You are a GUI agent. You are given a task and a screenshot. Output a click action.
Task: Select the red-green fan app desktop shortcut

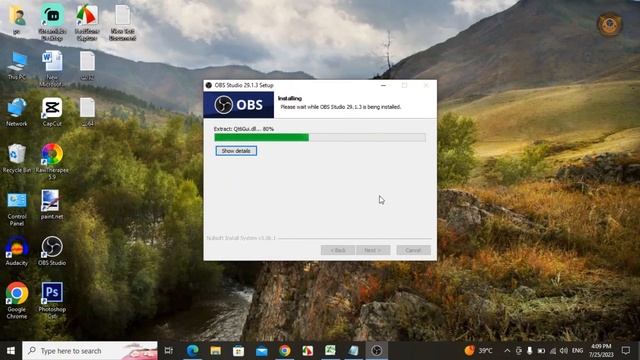(87, 22)
